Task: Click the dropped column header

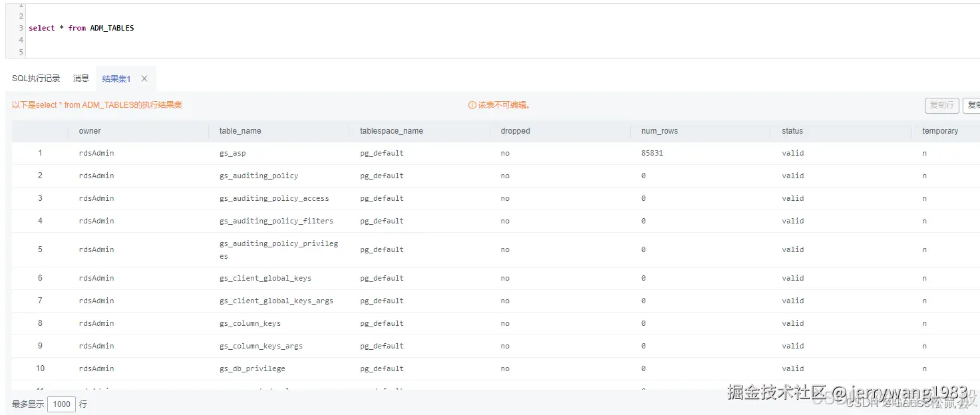Action: [515, 131]
